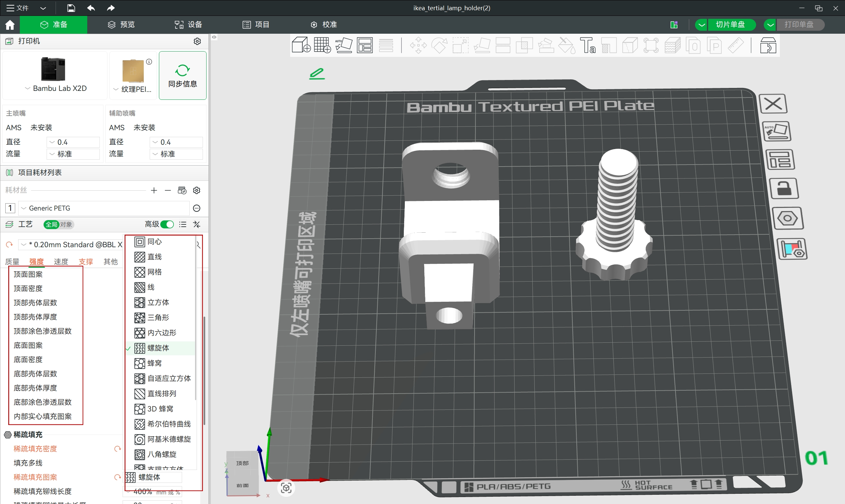Click the Arrange all objects toolbar icon
This screenshot has height=504, width=845.
coord(365,45)
